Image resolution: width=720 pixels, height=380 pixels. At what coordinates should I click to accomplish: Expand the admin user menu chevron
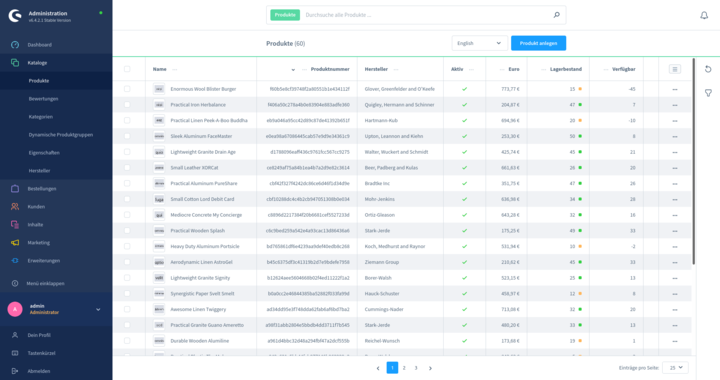click(x=98, y=309)
